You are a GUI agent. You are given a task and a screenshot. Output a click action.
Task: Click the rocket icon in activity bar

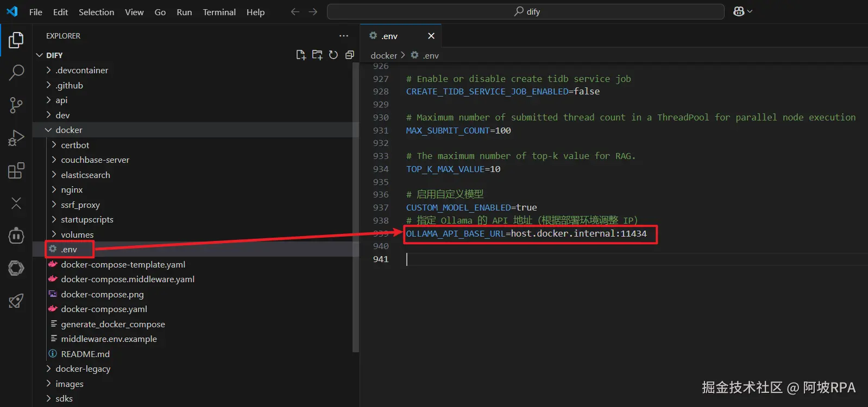pos(16,301)
